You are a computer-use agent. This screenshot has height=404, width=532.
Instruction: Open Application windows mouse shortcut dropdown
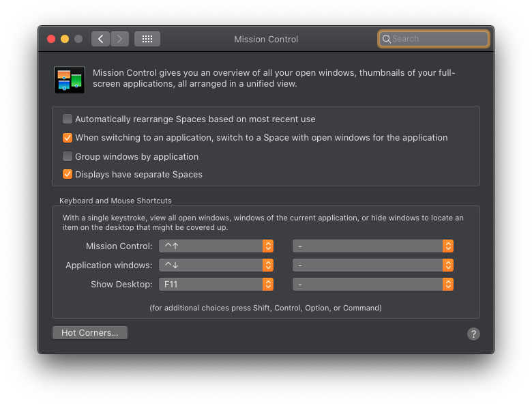coord(373,265)
